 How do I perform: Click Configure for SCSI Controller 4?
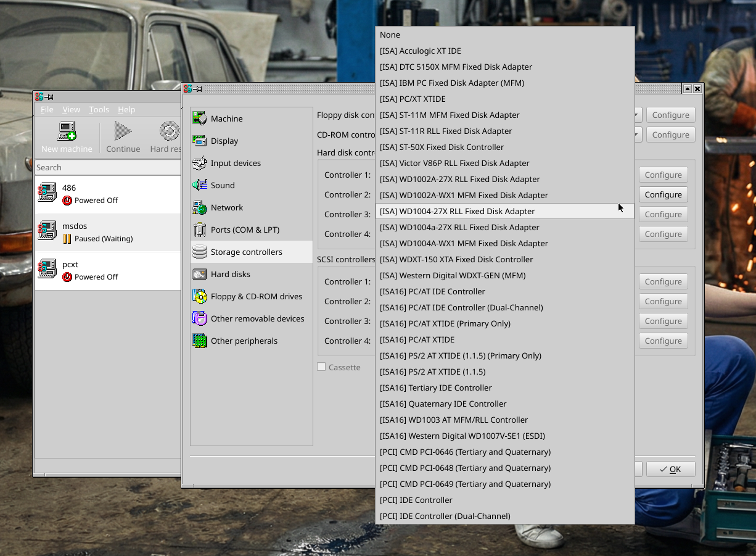pos(664,341)
